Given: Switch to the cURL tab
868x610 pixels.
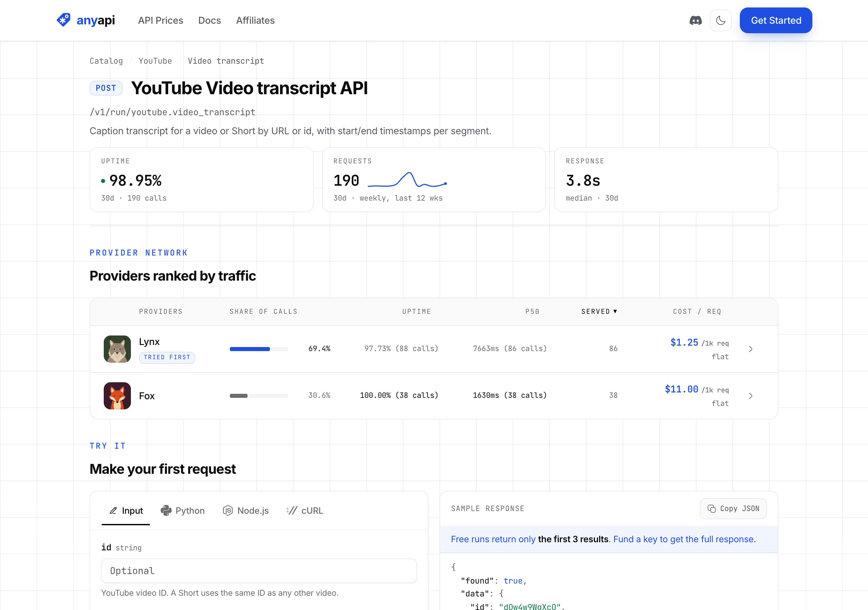Looking at the screenshot, I should click(305, 511).
